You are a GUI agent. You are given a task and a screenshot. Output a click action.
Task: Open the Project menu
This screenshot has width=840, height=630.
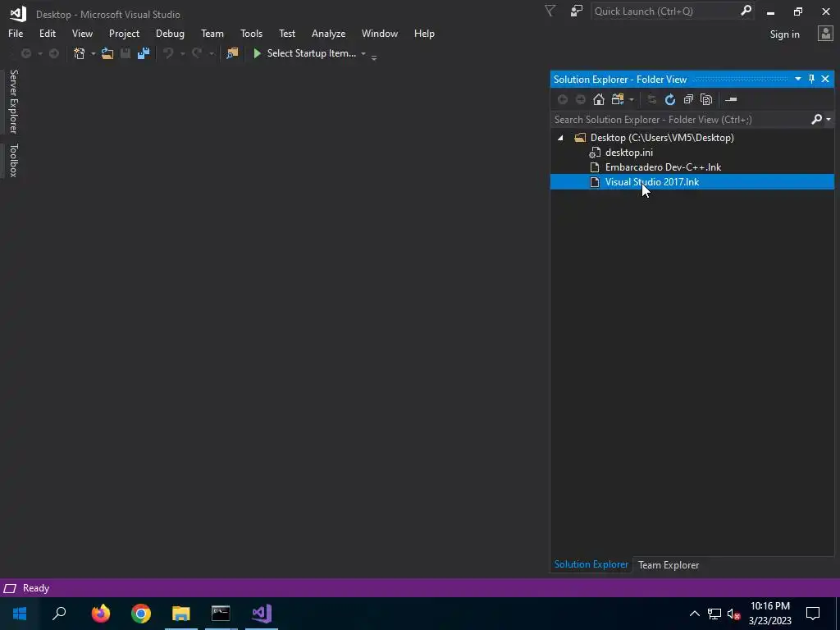pos(124,33)
